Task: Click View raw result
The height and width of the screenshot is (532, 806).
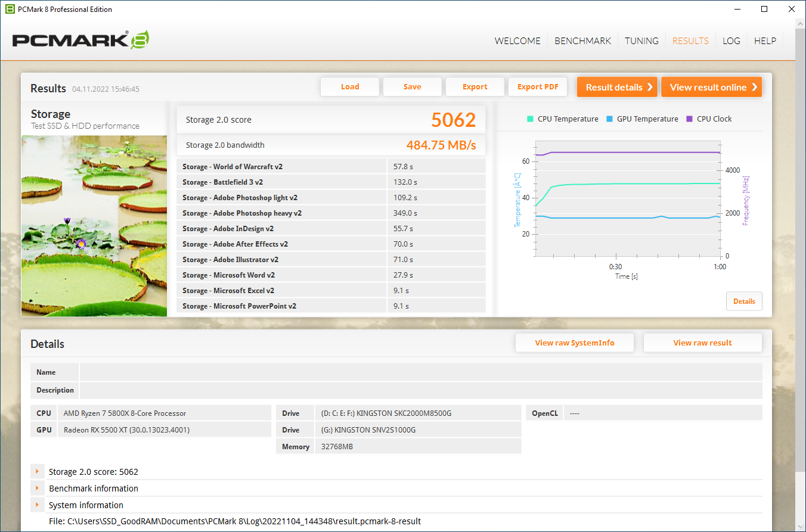Action: coord(703,343)
